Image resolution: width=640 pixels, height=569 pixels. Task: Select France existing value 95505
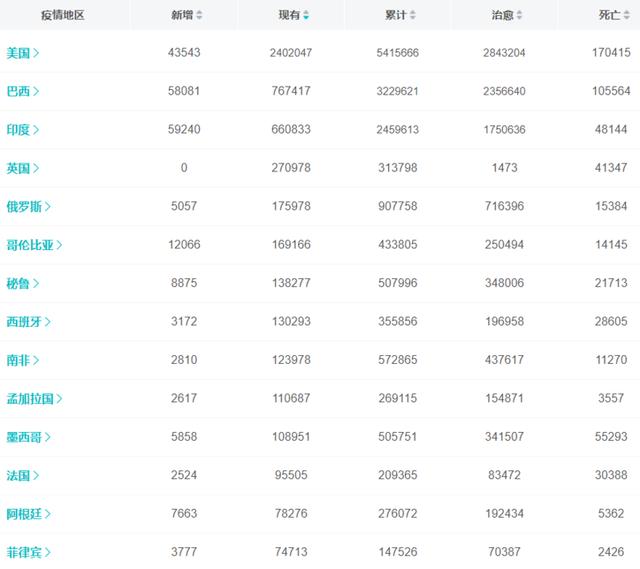click(x=291, y=475)
